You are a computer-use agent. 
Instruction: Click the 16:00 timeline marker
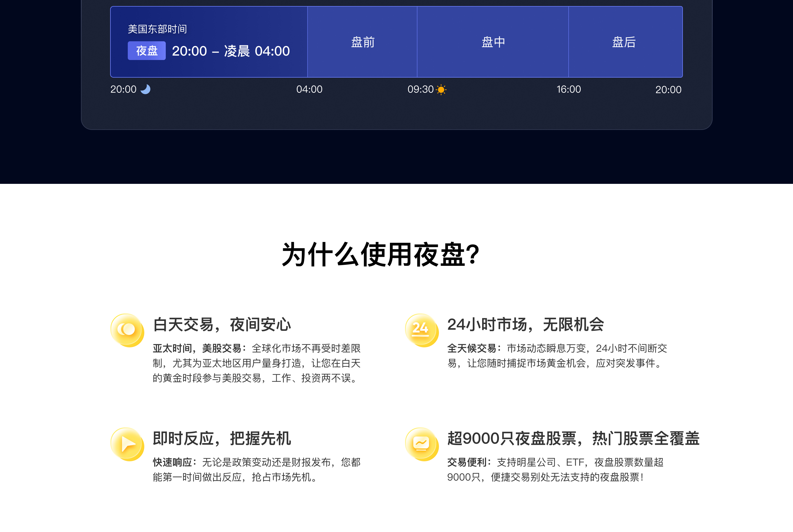click(569, 89)
